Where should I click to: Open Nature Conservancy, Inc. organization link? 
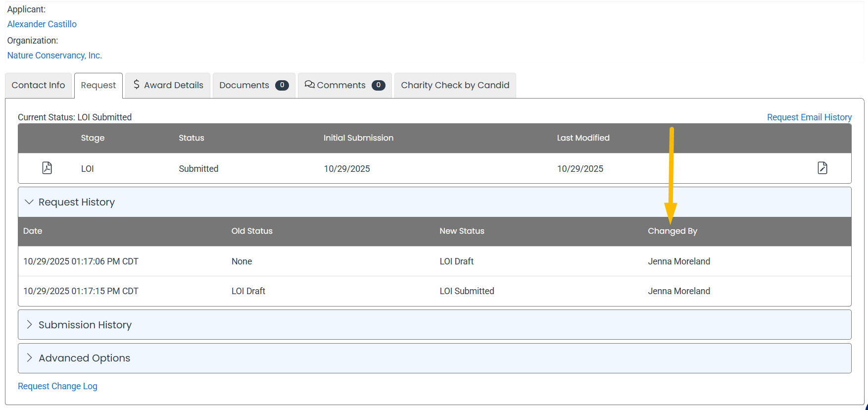[x=54, y=55]
